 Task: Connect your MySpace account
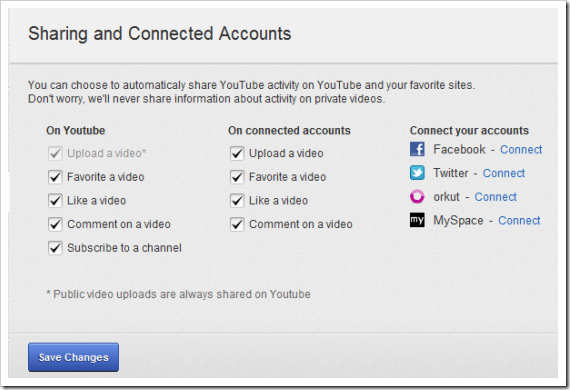[519, 220]
